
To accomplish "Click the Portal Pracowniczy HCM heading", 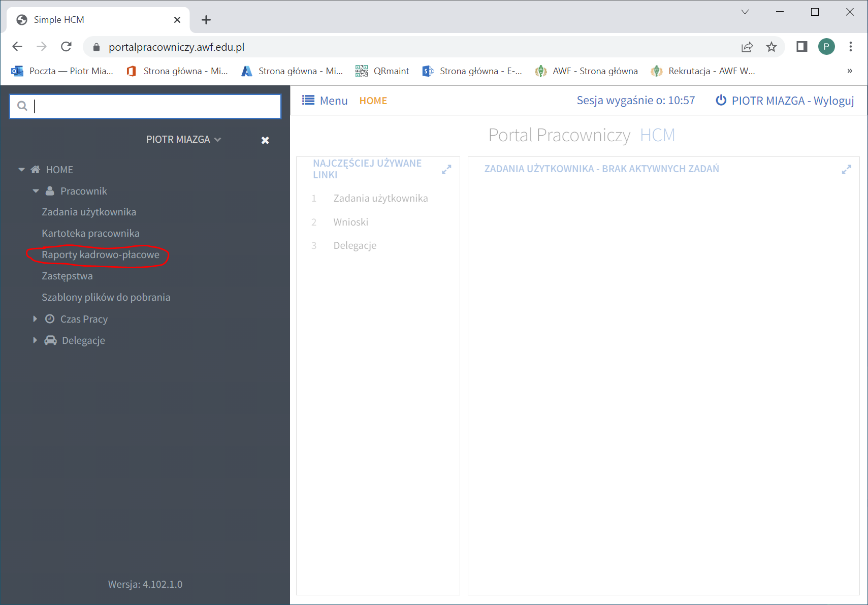I will pyautogui.click(x=582, y=135).
